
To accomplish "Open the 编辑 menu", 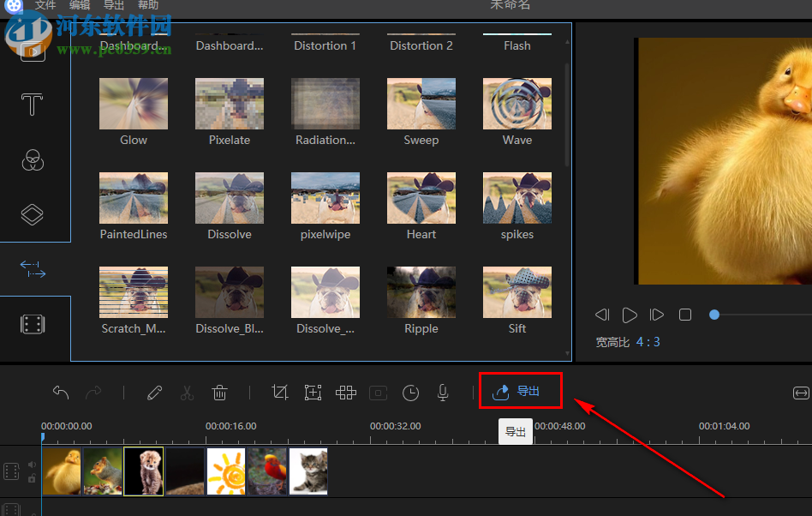I will coord(80,4).
